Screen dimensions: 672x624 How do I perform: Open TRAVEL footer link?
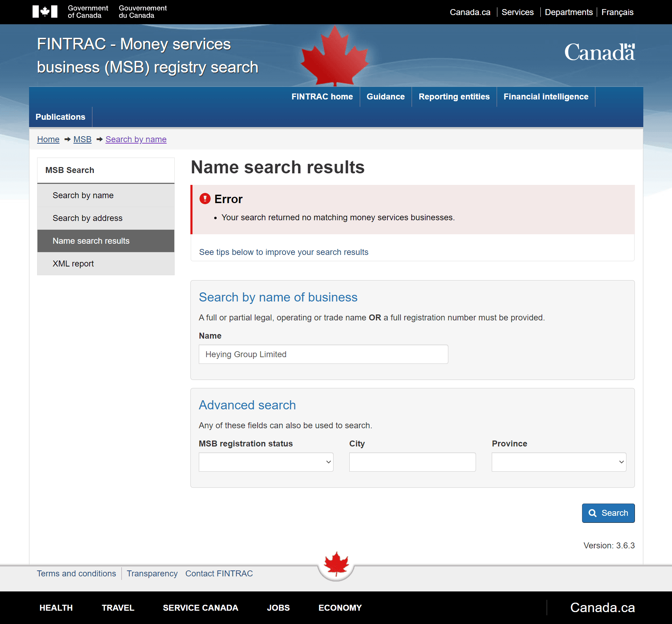click(118, 608)
